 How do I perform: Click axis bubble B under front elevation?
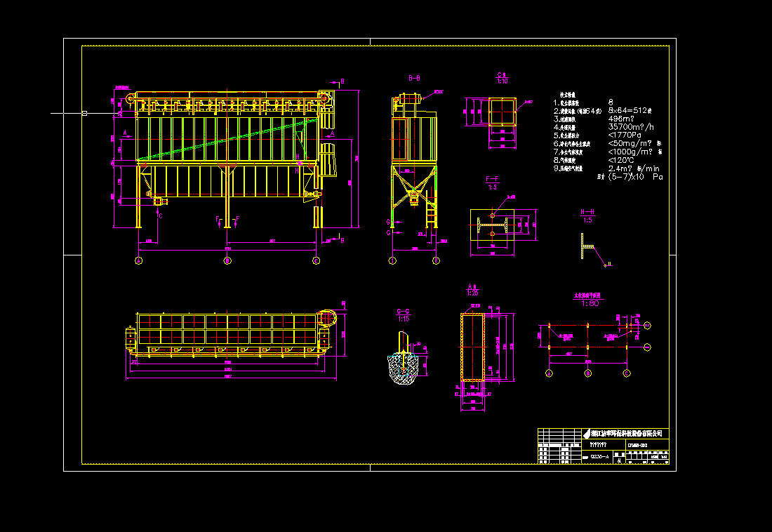(x=227, y=260)
